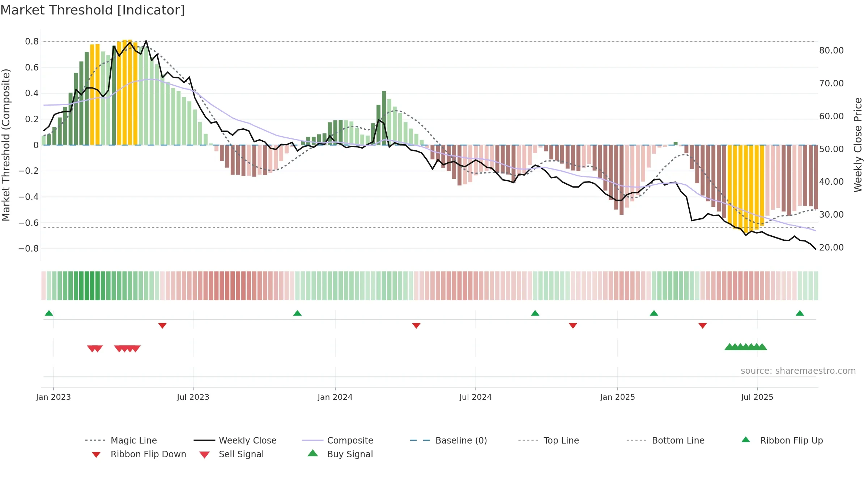Click the ribbon flip down marker between Jan and Jul 2024
The image size is (868, 488).
(416, 326)
